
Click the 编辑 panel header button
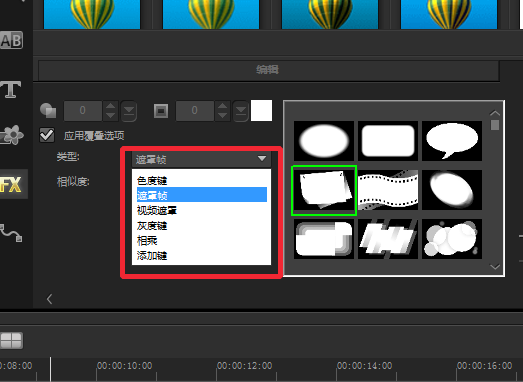coord(269,70)
